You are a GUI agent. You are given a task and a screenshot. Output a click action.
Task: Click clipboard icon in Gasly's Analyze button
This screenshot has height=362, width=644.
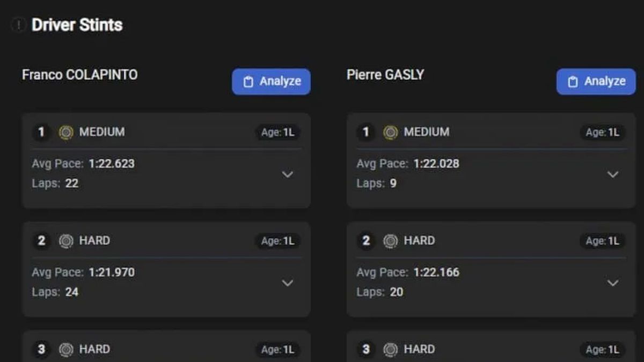tap(573, 82)
